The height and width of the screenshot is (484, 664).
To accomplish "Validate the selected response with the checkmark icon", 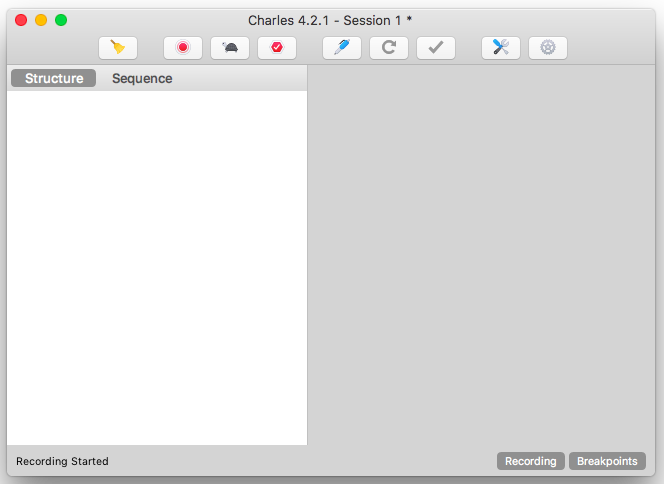I will pyautogui.click(x=436, y=47).
